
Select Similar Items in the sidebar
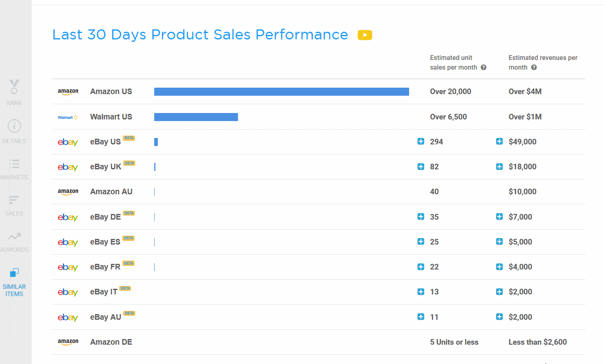click(x=14, y=282)
